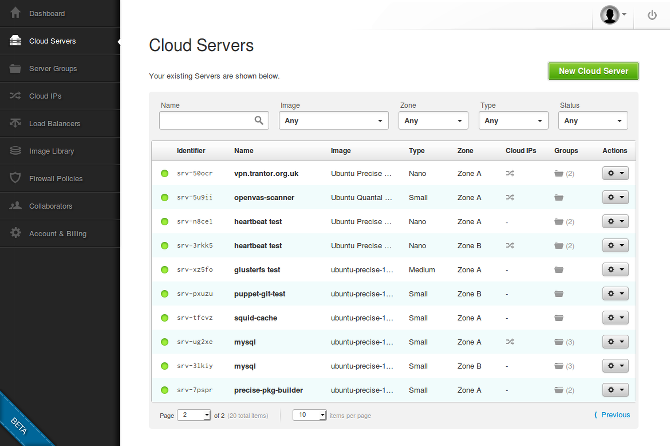
Task: Click the puppet-git-test server name
Action: [260, 294]
